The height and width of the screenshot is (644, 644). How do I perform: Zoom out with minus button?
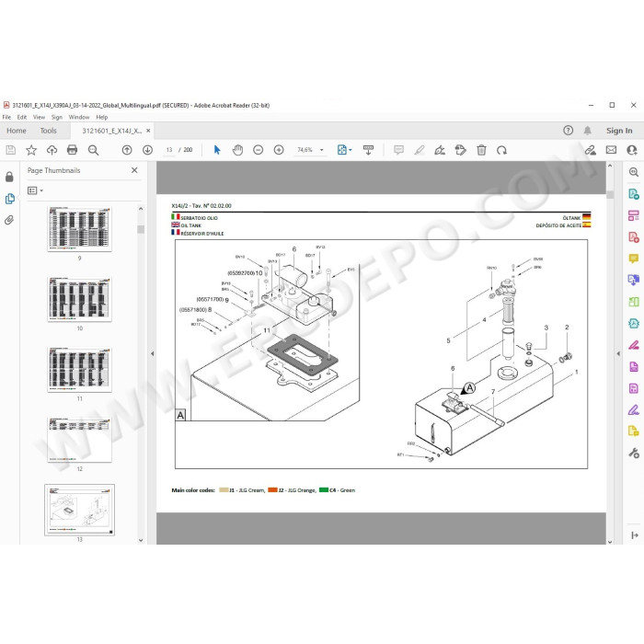click(258, 150)
